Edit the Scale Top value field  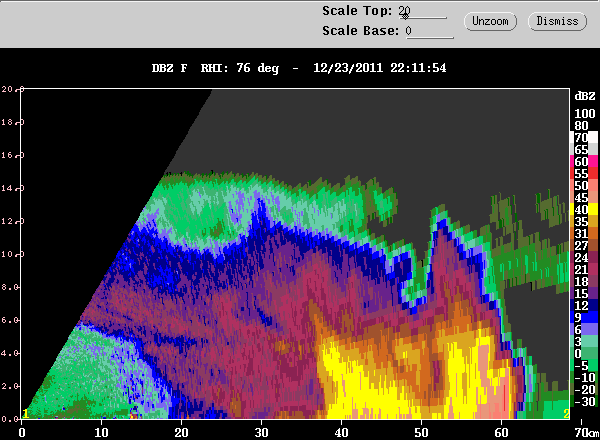(422, 11)
